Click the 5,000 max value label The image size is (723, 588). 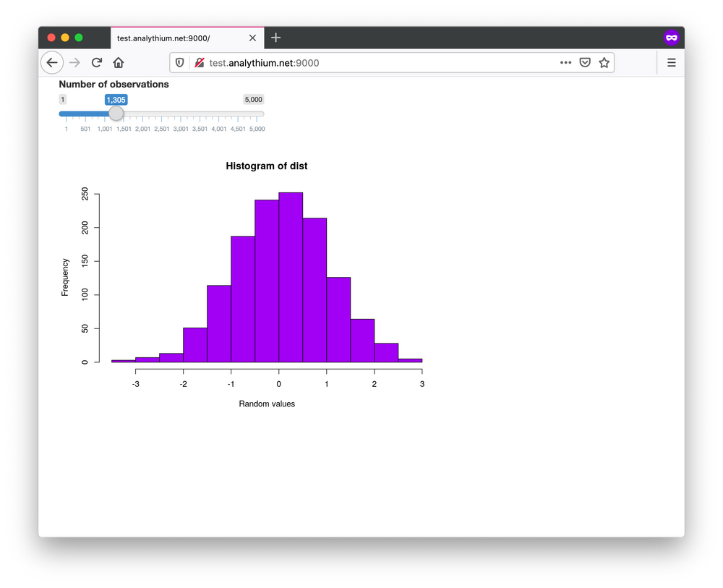[253, 99]
